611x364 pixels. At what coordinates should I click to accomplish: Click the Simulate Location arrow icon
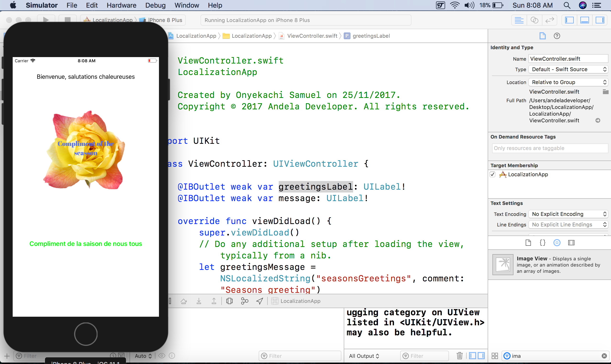click(x=259, y=301)
